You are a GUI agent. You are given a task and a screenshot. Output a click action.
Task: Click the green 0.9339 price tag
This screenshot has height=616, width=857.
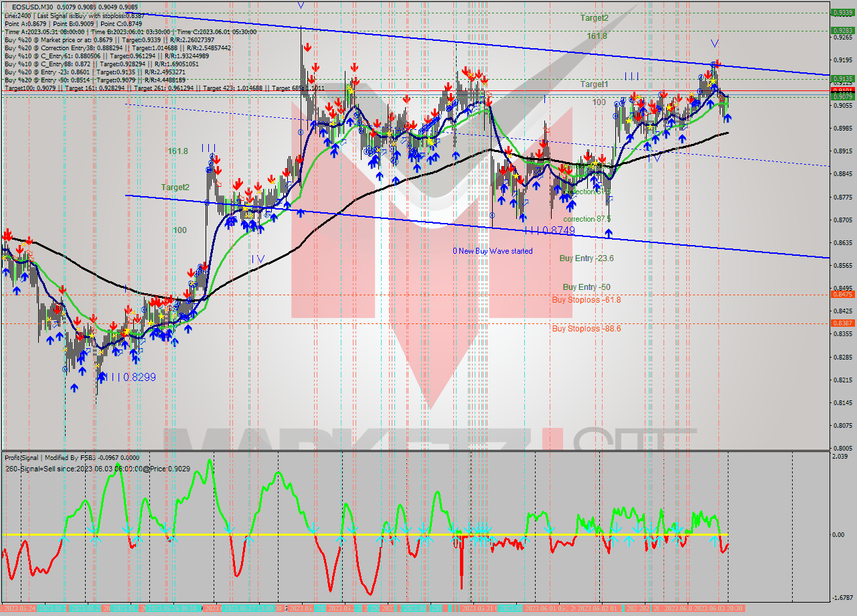tap(842, 12)
